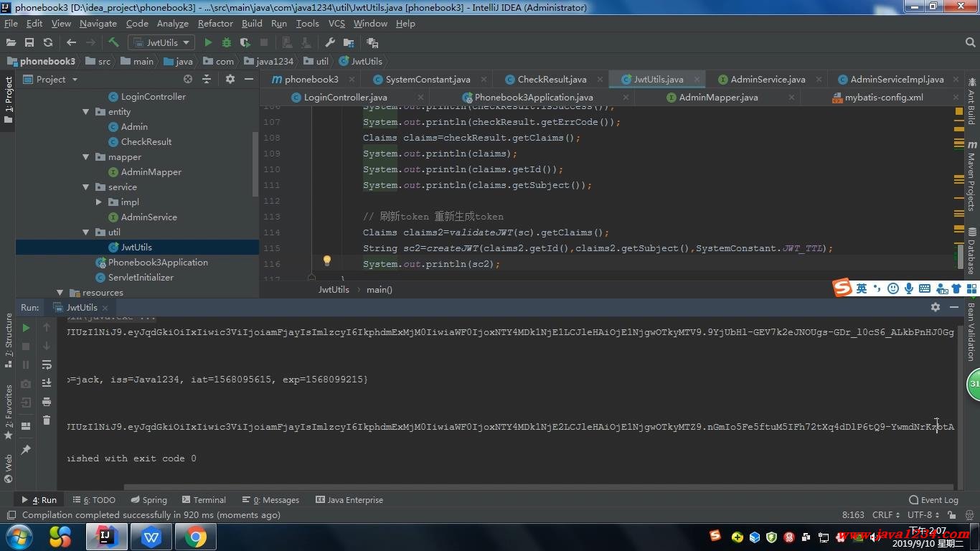The image size is (980, 551).
Task: Click the intention light bulb in the editor gutter
Action: (326, 260)
